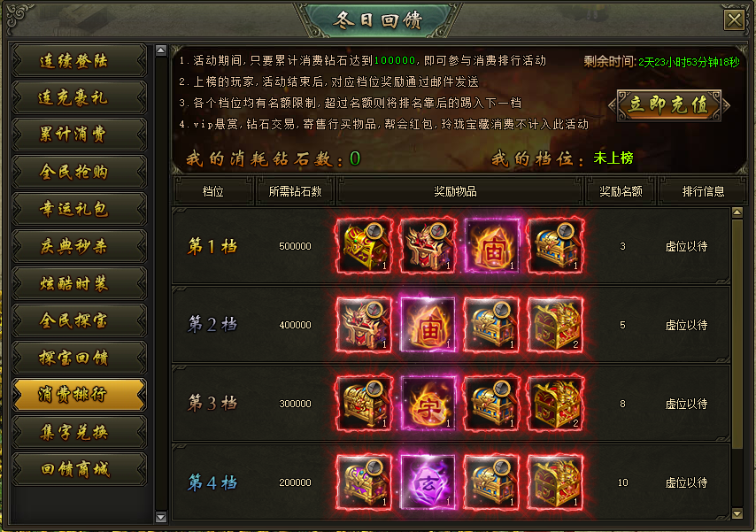The image size is (756, 532).
Task: Click the reward list scrollbar thumb
Action: [737, 334]
